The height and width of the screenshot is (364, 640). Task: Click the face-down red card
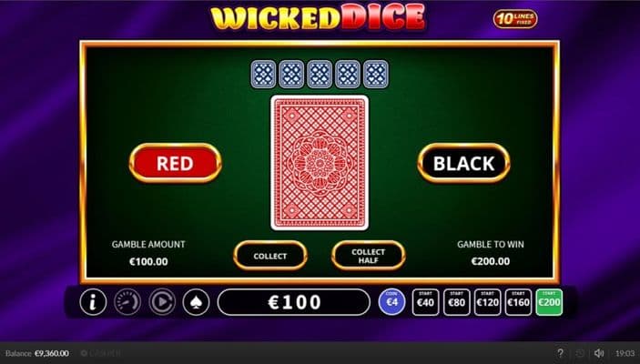coord(320,163)
